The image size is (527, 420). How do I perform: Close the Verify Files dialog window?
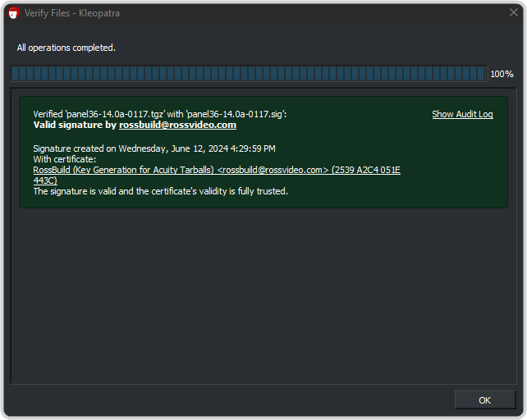[513, 12]
